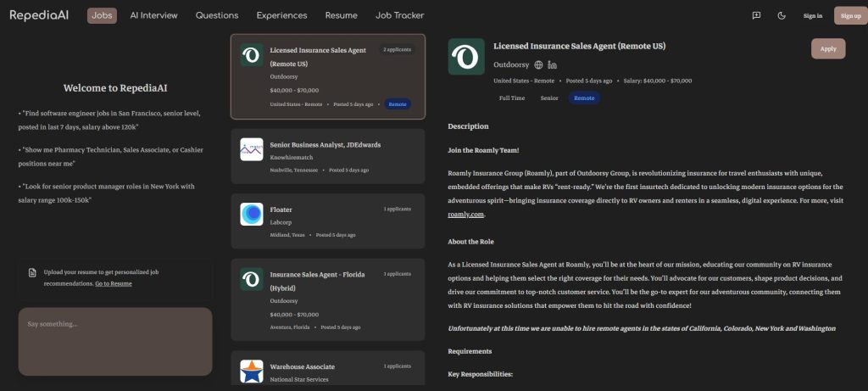Select the Jobs tab

pos(102,15)
